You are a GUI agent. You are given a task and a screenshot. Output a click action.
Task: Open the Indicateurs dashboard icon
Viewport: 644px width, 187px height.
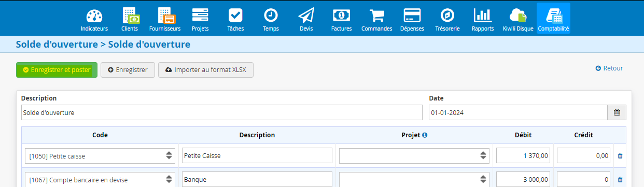(94, 19)
